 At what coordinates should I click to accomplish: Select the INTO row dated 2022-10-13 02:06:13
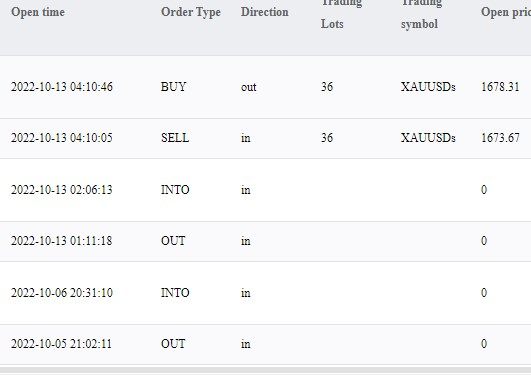(x=266, y=190)
